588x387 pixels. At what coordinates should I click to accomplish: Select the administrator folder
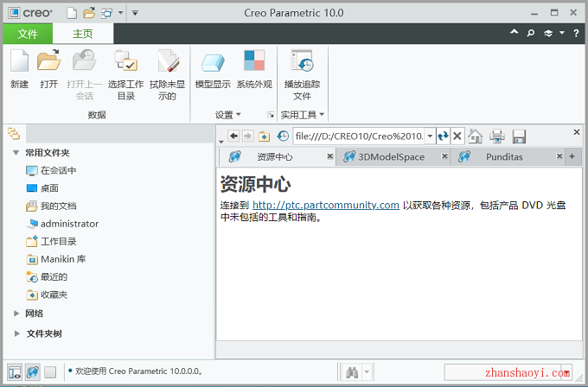click(62, 224)
